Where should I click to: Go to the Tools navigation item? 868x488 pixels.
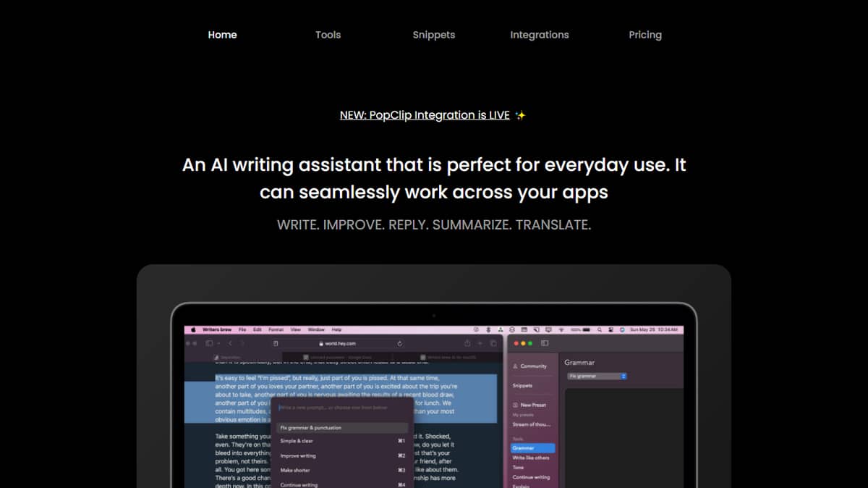click(x=328, y=35)
